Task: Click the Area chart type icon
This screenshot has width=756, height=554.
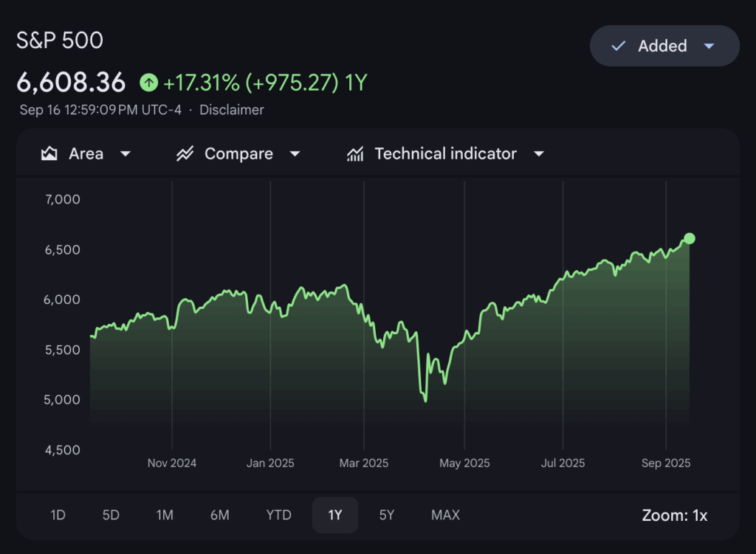Action: (49, 153)
